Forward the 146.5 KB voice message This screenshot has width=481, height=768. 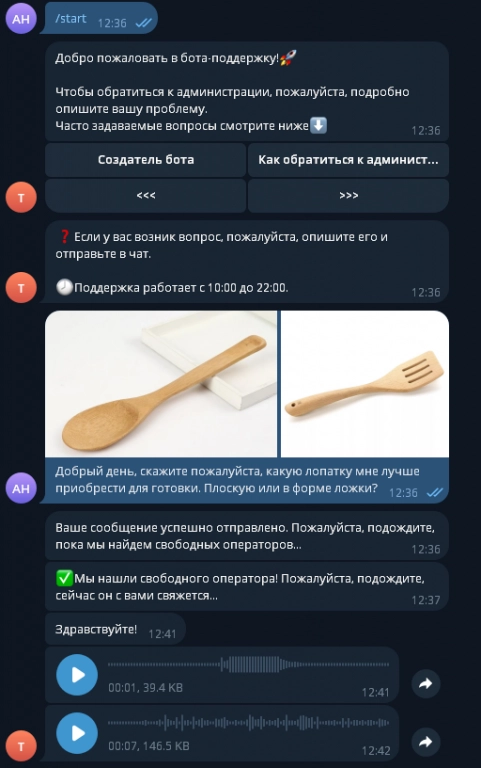[x=426, y=742]
